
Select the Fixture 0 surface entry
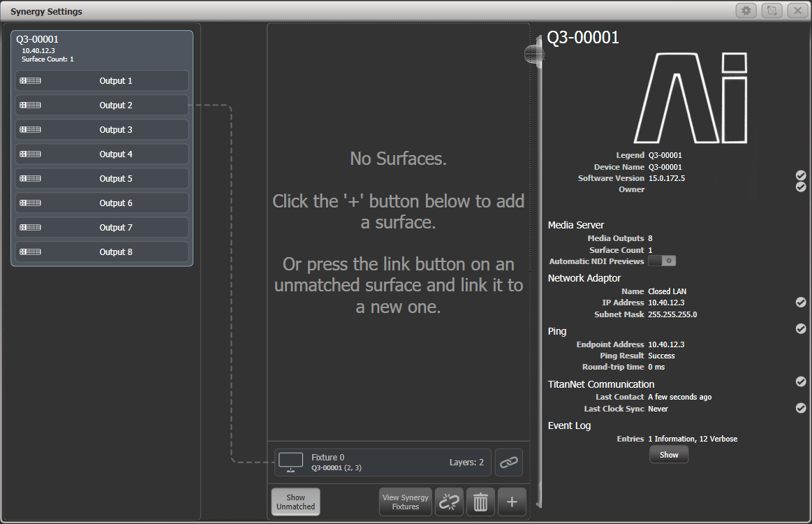tap(383, 462)
